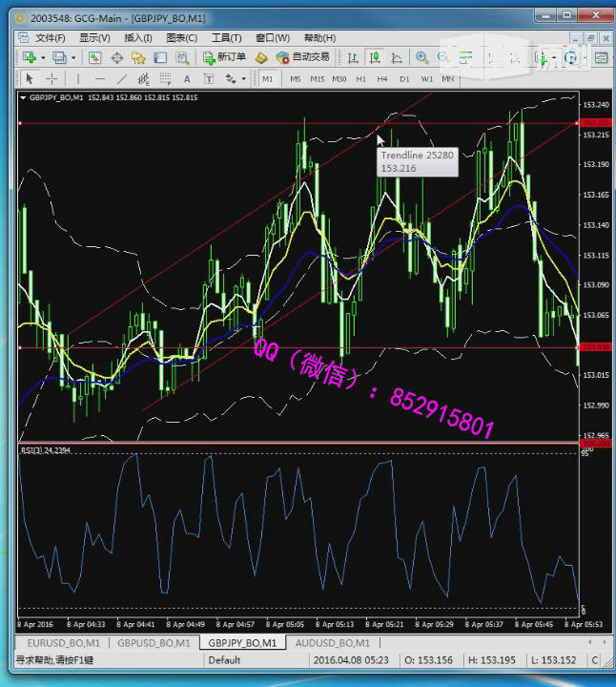Open the 插入(I) menu

coord(137,37)
